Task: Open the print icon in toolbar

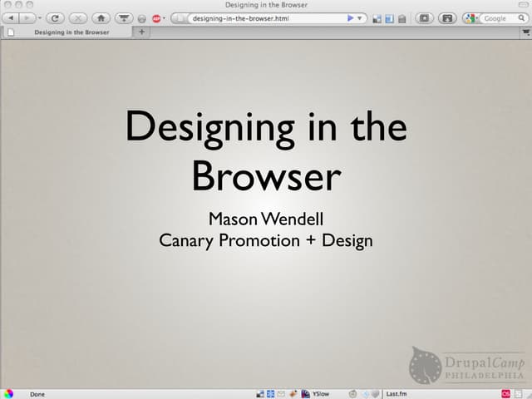Action: pos(447,17)
